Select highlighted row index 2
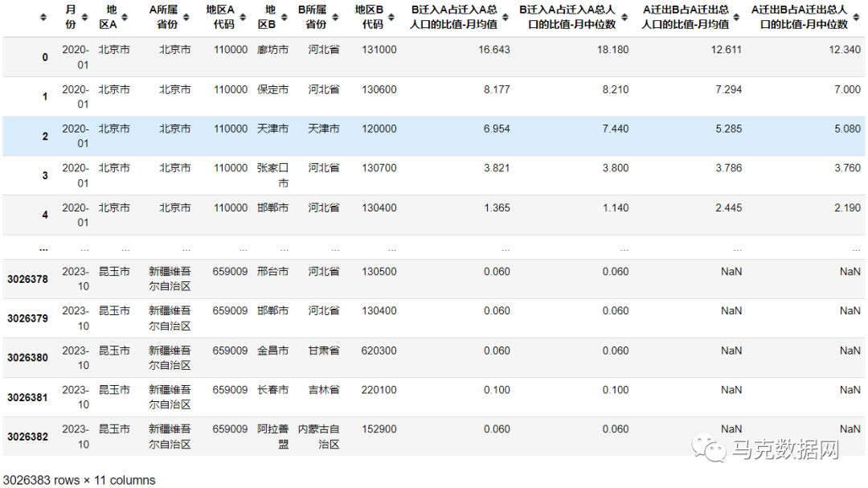Image resolution: width=868 pixels, height=488 pixels. [x=45, y=136]
